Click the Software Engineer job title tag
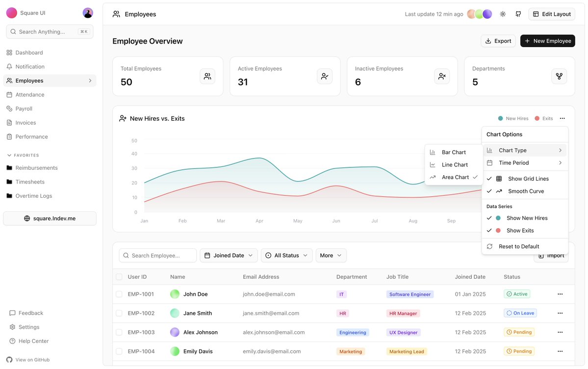Screen dimensions: 588x369 click(410, 294)
